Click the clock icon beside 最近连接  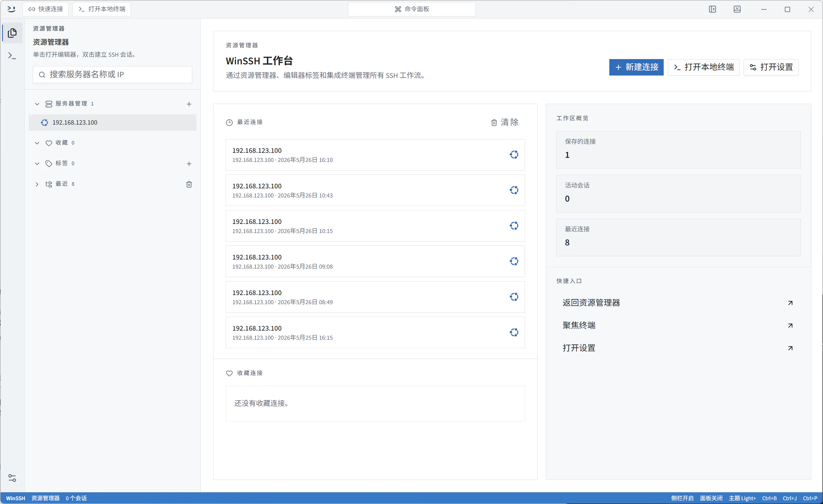coord(229,122)
